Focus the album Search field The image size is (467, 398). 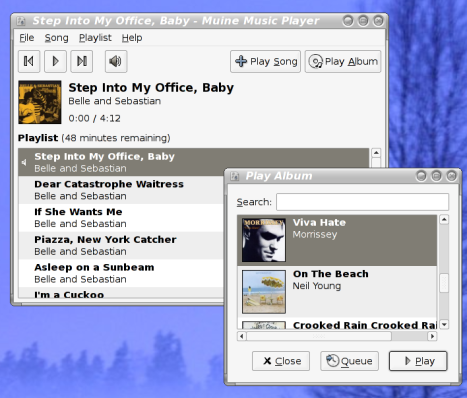tap(362, 202)
